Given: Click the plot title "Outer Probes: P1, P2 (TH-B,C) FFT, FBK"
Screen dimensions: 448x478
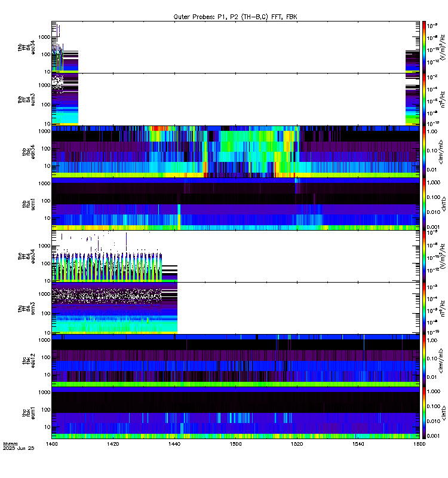Looking at the screenshot, I should [x=235, y=17].
